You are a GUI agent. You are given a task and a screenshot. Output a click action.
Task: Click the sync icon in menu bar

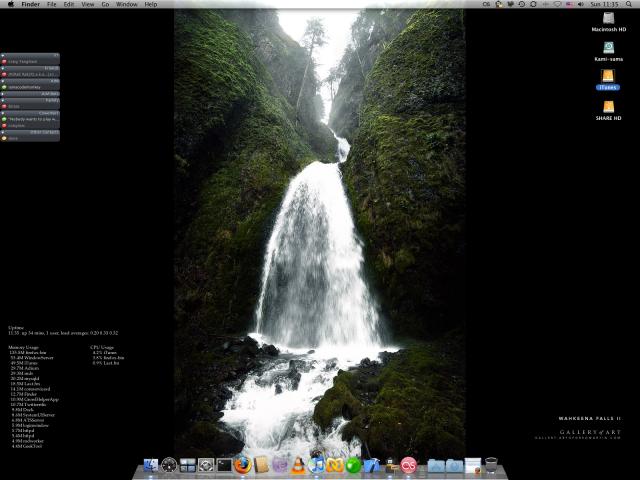(533, 4)
